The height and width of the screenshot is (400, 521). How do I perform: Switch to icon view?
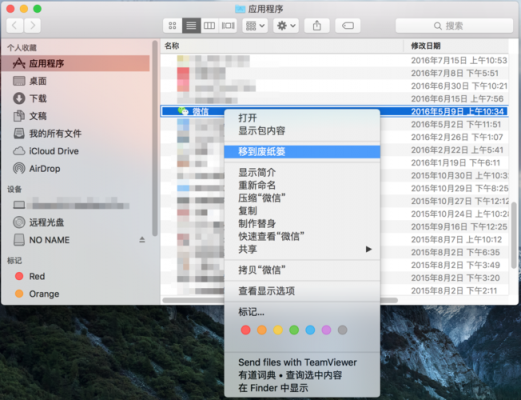[172, 26]
